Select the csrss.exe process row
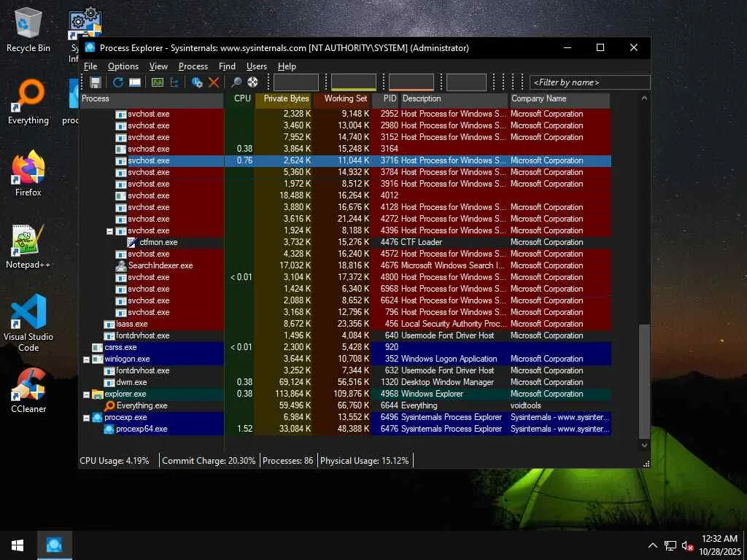 tap(345, 348)
